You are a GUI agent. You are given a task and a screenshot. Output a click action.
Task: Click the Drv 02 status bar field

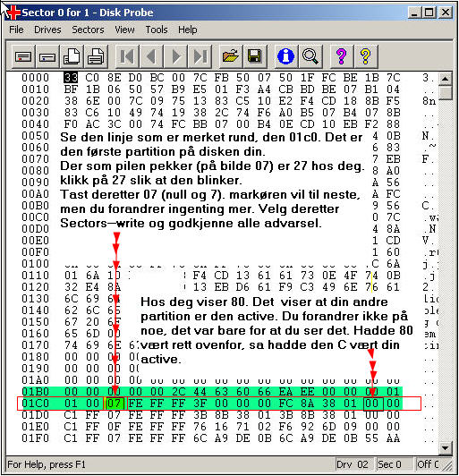(354, 464)
